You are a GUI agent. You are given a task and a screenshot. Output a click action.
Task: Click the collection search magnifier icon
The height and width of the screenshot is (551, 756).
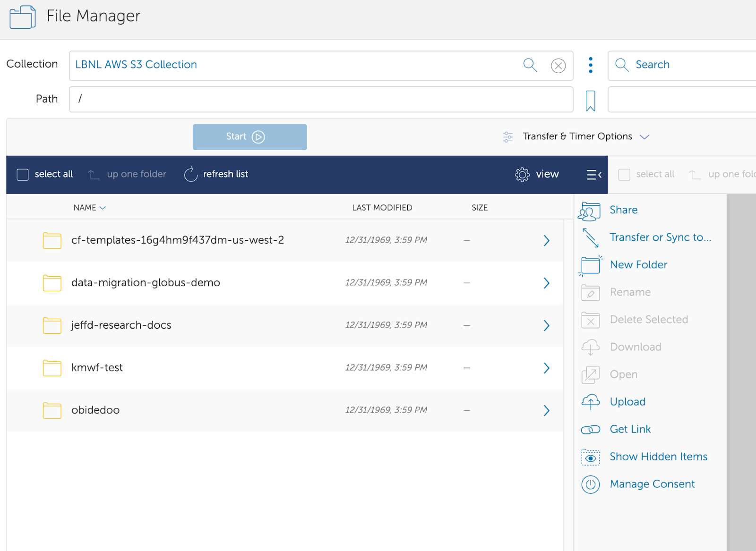click(x=530, y=65)
